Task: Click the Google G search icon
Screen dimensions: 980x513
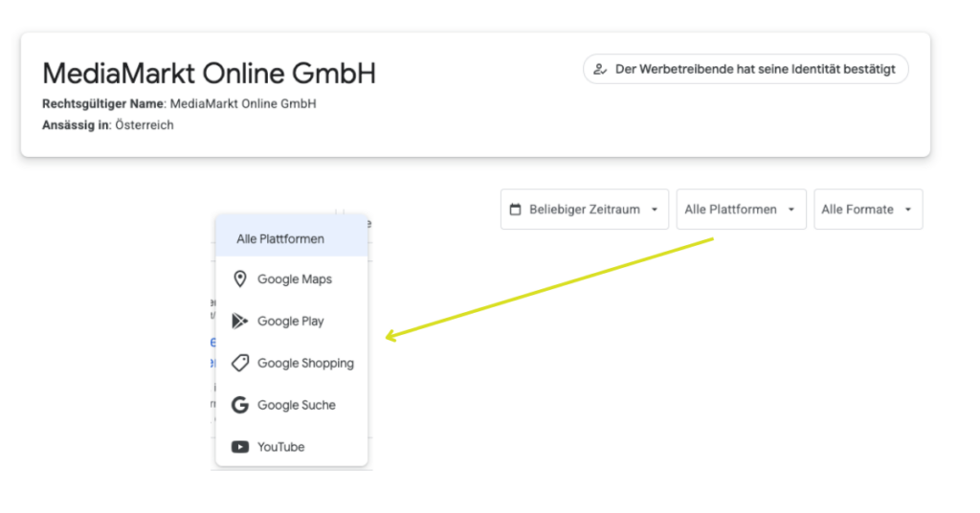Action: [x=240, y=405]
